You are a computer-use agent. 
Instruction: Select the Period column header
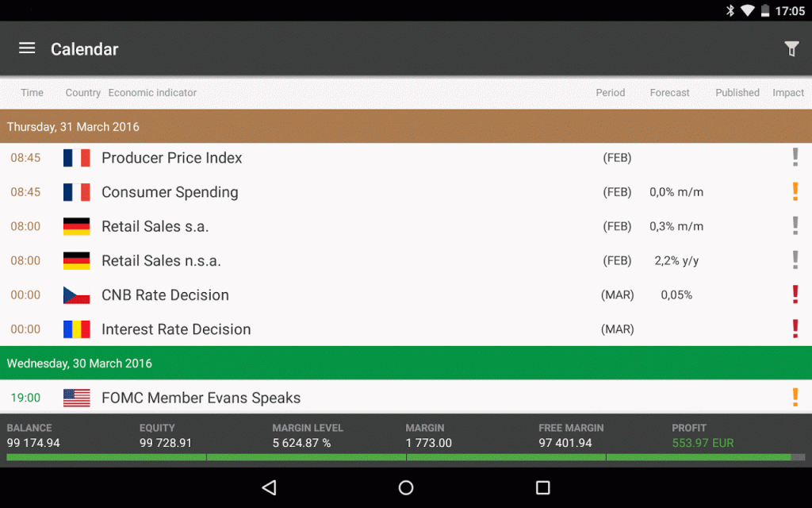pos(610,92)
